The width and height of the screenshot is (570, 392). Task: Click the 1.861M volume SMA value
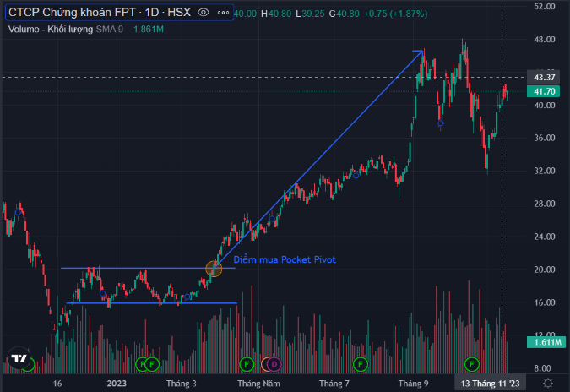[149, 29]
